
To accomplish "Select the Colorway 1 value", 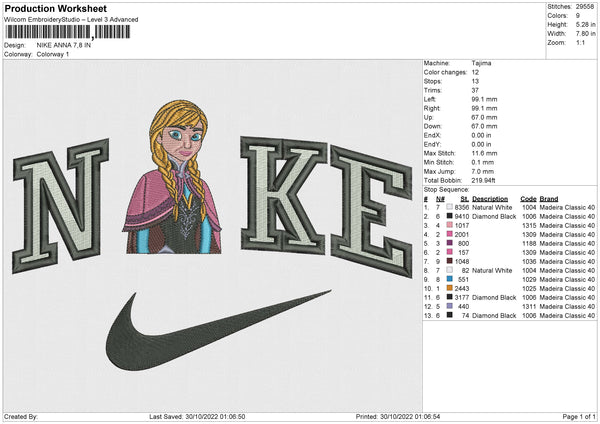I will (53, 54).
